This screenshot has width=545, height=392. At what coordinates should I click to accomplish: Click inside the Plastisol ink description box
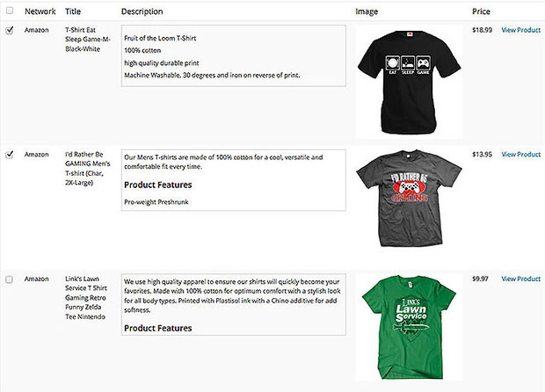pyautogui.click(x=234, y=304)
